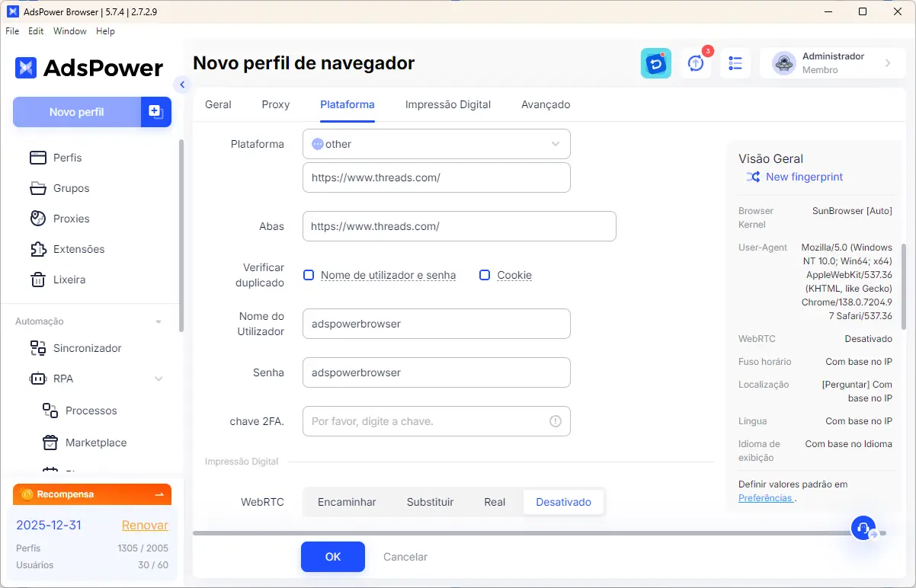Open the Plataforma dropdown showing other
Viewport: 916px width, 588px height.
click(x=437, y=144)
